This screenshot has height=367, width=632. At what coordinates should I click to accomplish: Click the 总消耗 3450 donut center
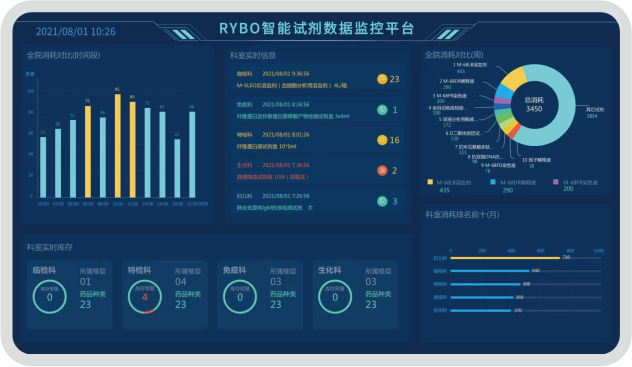click(534, 104)
